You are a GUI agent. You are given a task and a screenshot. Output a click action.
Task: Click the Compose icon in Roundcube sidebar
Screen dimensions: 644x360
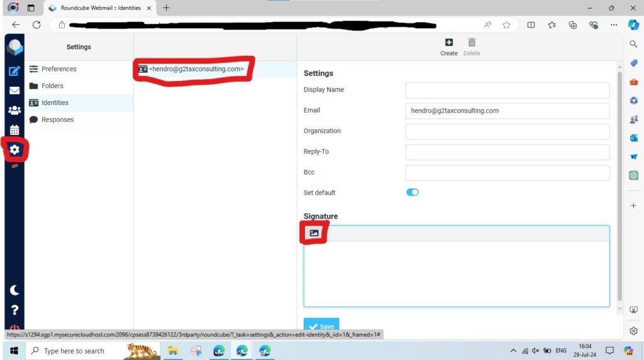point(14,71)
